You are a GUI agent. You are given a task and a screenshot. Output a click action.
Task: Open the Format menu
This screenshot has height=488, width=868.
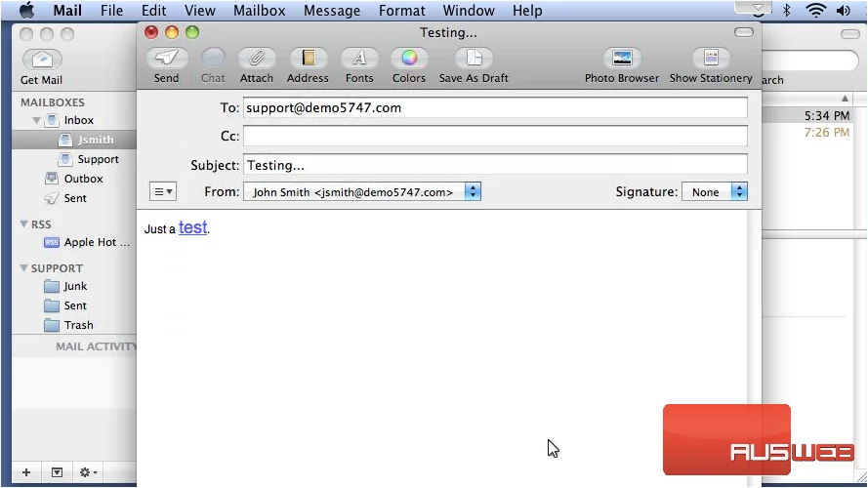point(402,11)
